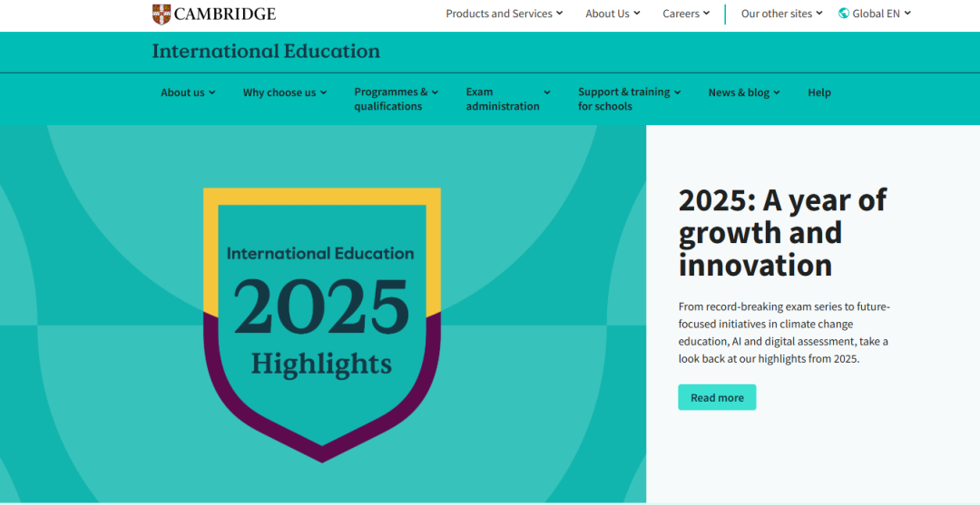Click the headline 2025: A year of growth
Viewport: 980px width, 505px height.
tap(782, 232)
